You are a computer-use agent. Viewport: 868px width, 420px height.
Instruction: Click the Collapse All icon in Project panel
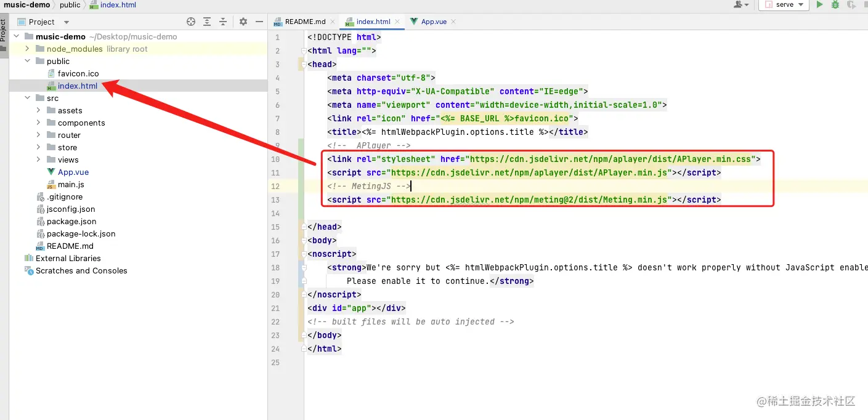click(x=224, y=22)
